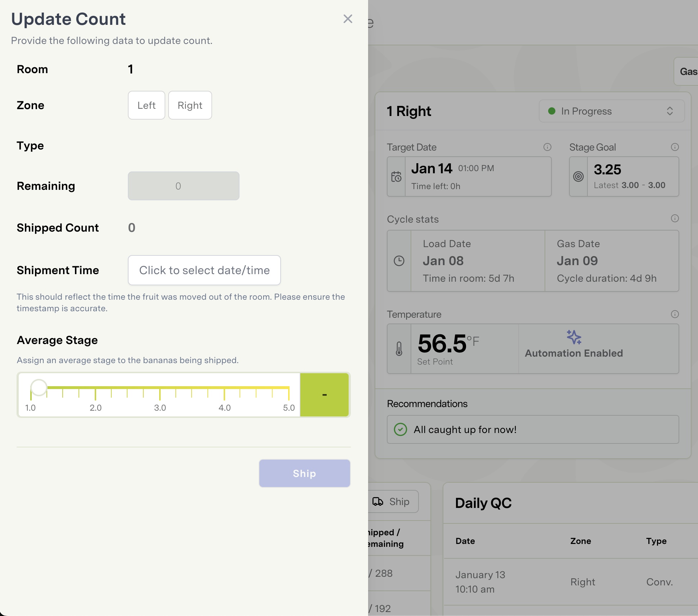Click the clock icon in Cycle stats
Image resolution: width=698 pixels, height=616 pixels.
[399, 261]
